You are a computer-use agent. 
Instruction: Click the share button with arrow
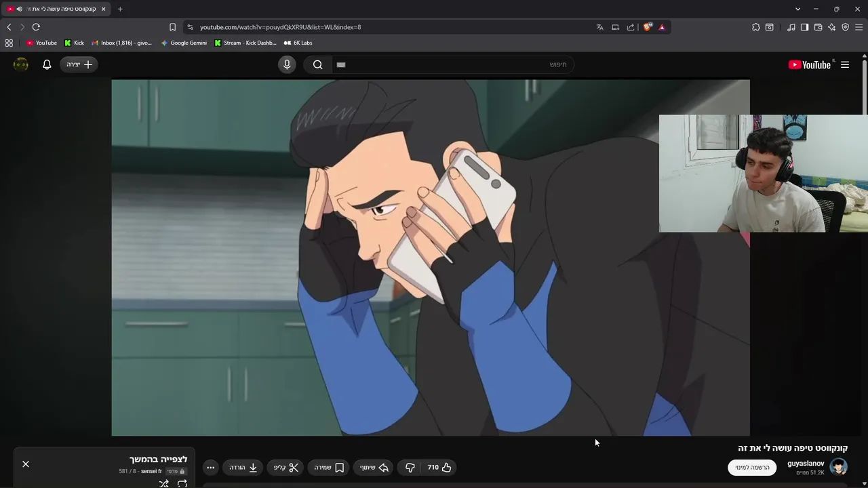[374, 468]
